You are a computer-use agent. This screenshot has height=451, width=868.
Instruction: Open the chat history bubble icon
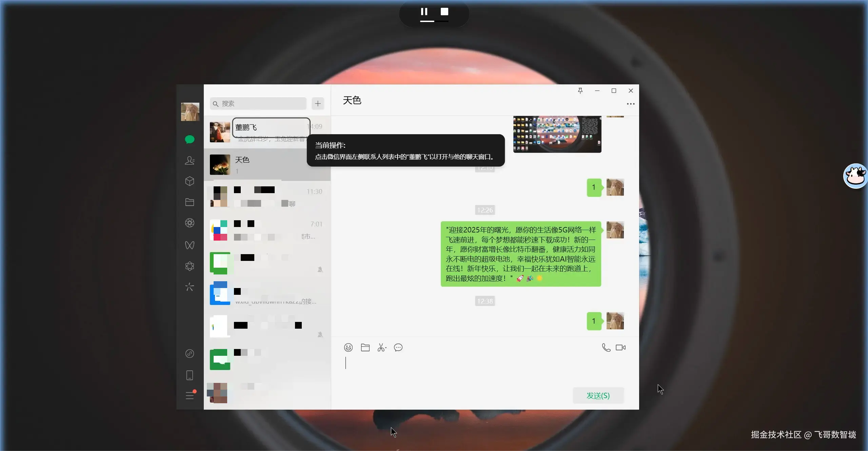coord(398,347)
